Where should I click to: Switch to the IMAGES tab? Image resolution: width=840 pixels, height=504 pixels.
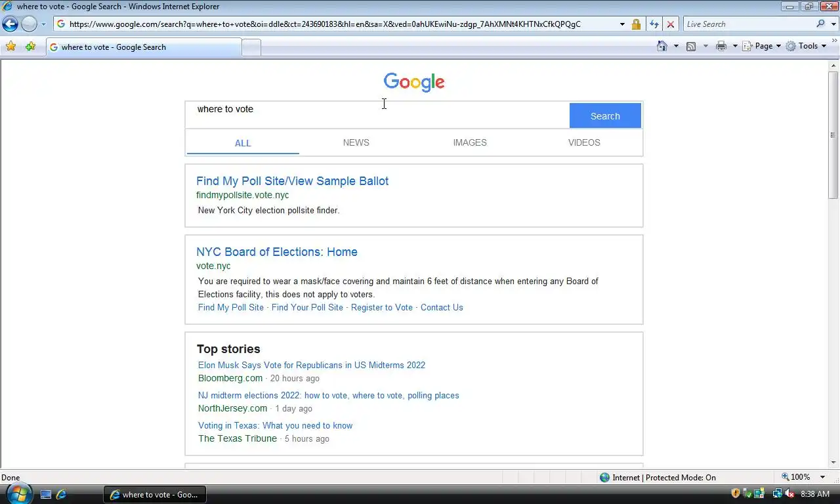click(x=470, y=142)
